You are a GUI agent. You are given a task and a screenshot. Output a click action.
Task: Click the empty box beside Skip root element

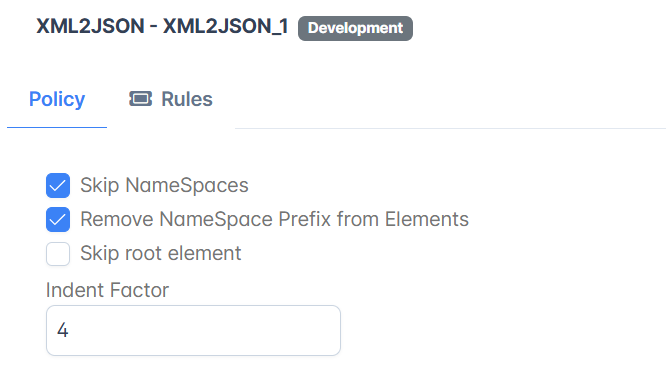pos(58,254)
